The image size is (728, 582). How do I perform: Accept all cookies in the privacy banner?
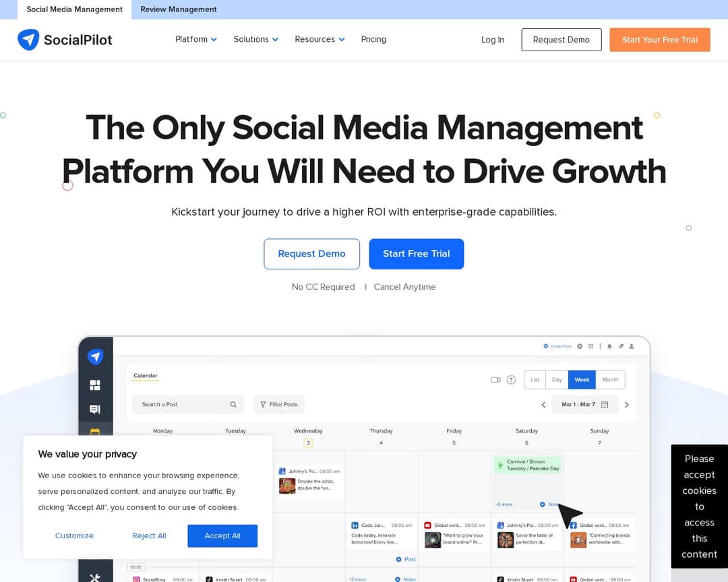(222, 536)
